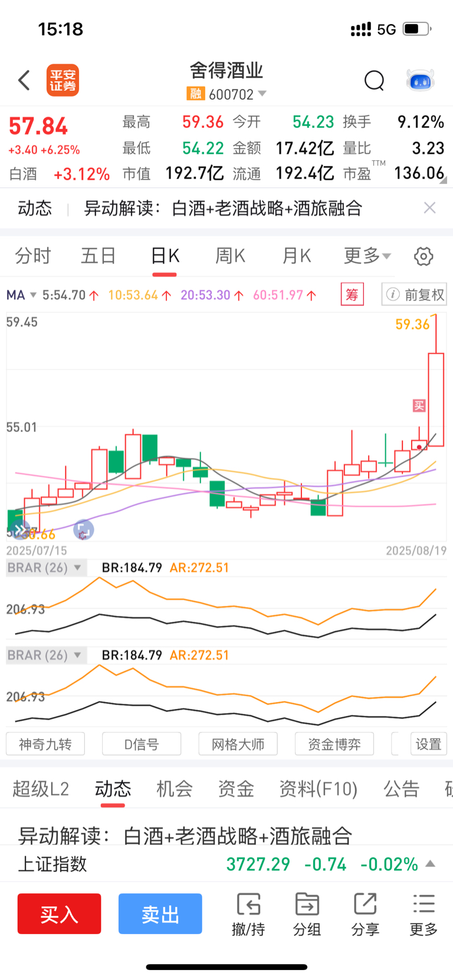Close the 异动解读 banner
This screenshot has width=453, height=980.
[430, 207]
